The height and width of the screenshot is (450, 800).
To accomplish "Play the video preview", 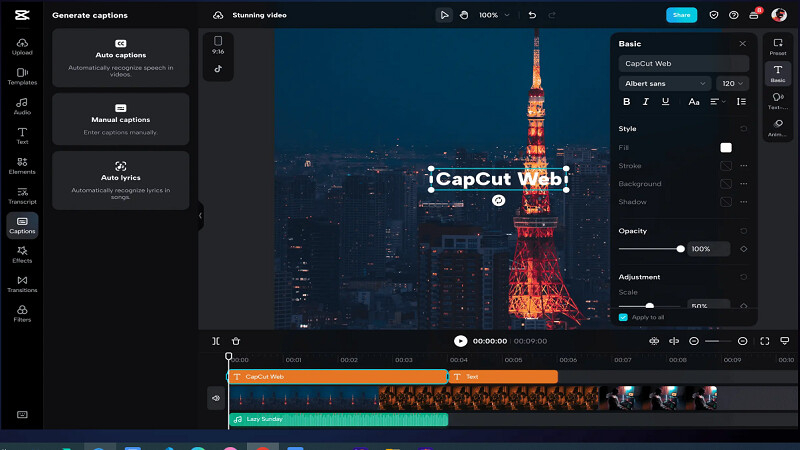I will pyautogui.click(x=460, y=341).
